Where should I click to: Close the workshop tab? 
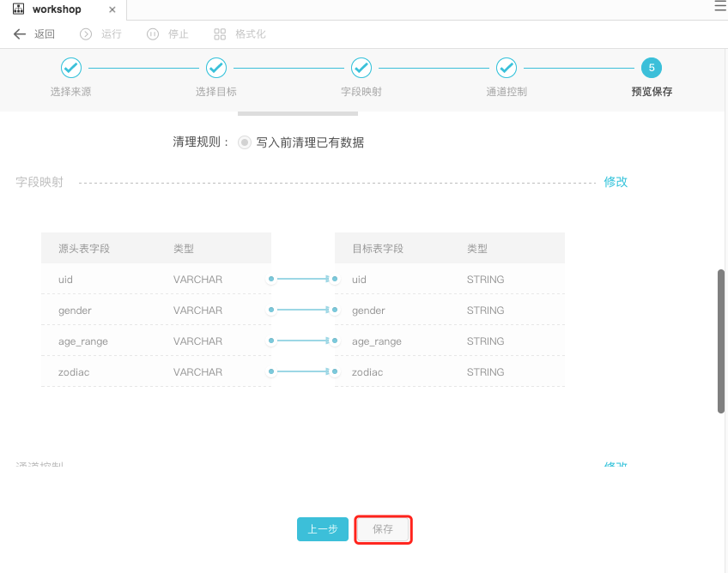(x=112, y=9)
